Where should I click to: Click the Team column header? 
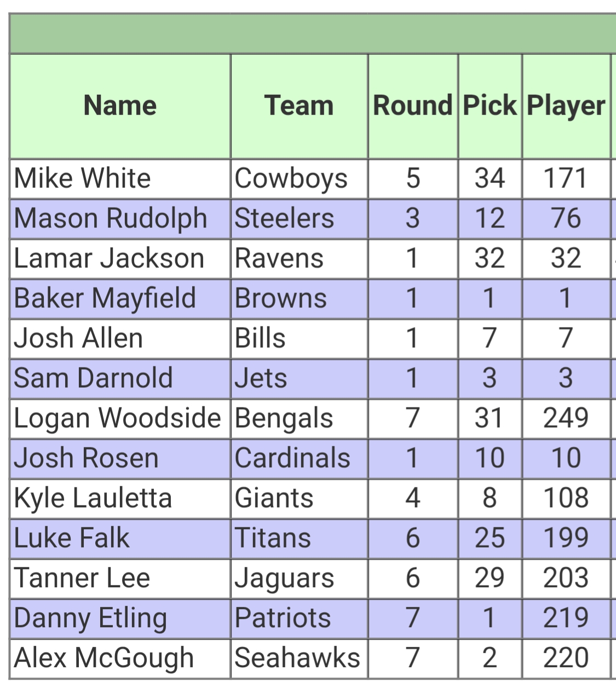click(299, 106)
